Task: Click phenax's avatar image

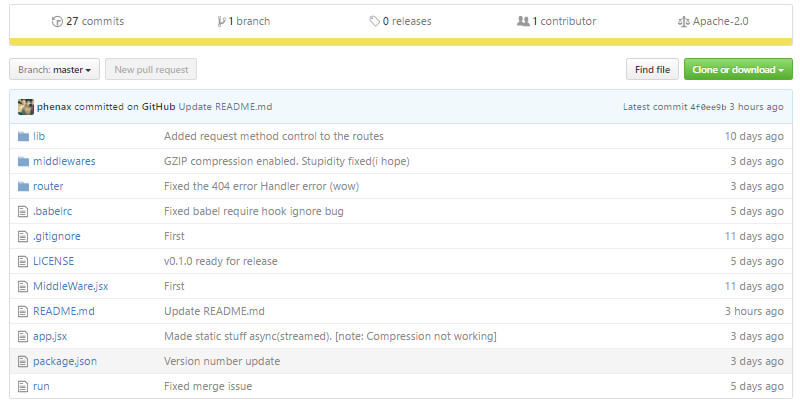Action: click(26, 107)
